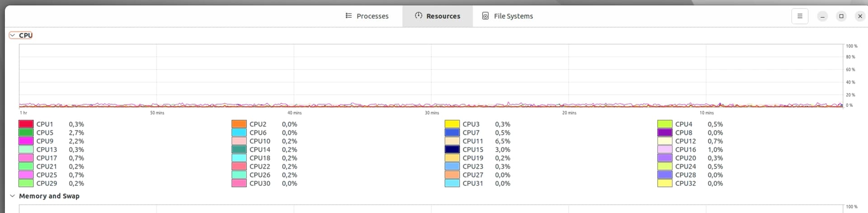The height and width of the screenshot is (213, 868).
Task: Open the CPU3 yellow color swatch
Action: 452,124
